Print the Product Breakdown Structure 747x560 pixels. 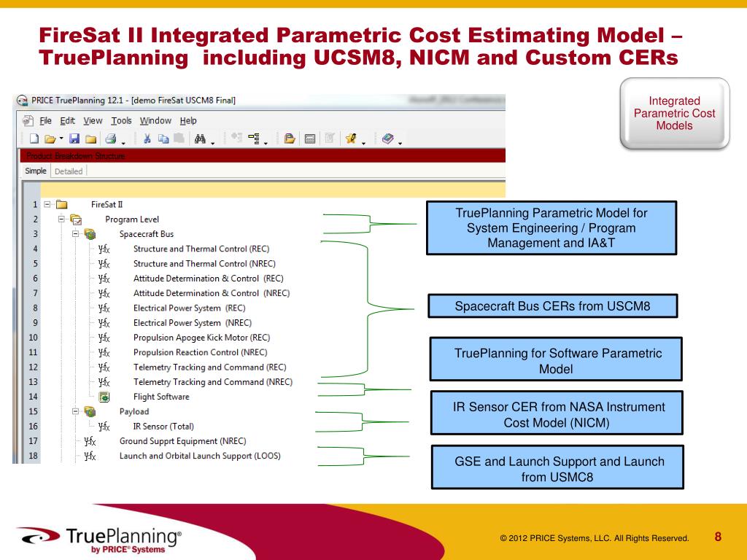point(112,139)
